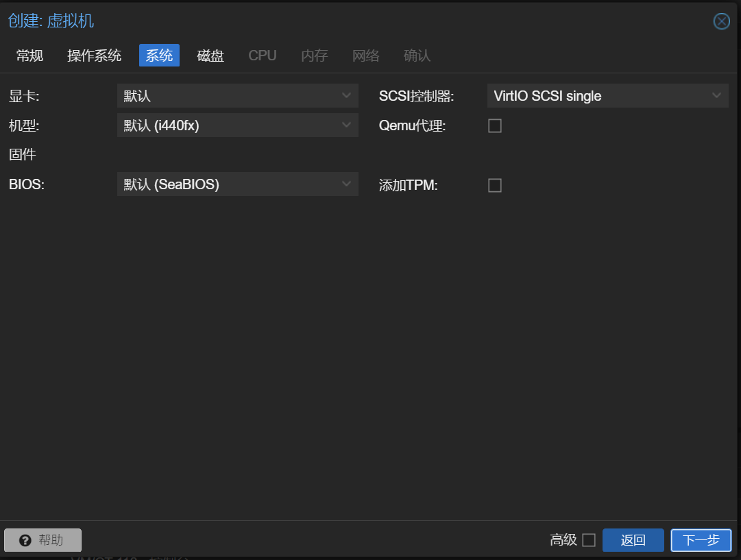
Task: Toggle the 高级 checkbox
Action: 589,539
